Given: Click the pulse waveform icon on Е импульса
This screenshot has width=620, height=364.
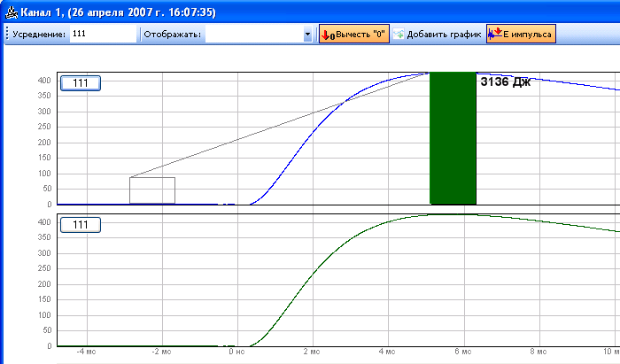Looking at the screenshot, I should click(x=495, y=34).
